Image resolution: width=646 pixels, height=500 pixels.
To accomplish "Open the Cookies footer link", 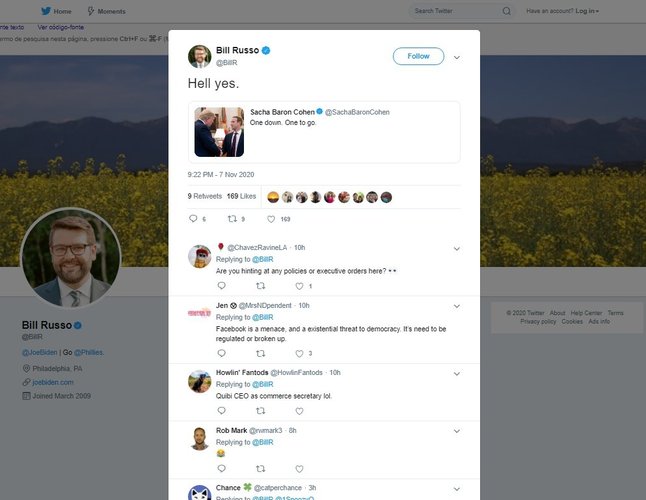I will (x=572, y=321).
